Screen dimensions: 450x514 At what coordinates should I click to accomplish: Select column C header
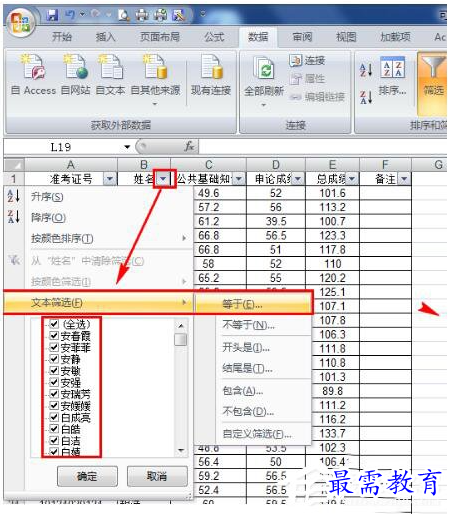click(x=208, y=165)
